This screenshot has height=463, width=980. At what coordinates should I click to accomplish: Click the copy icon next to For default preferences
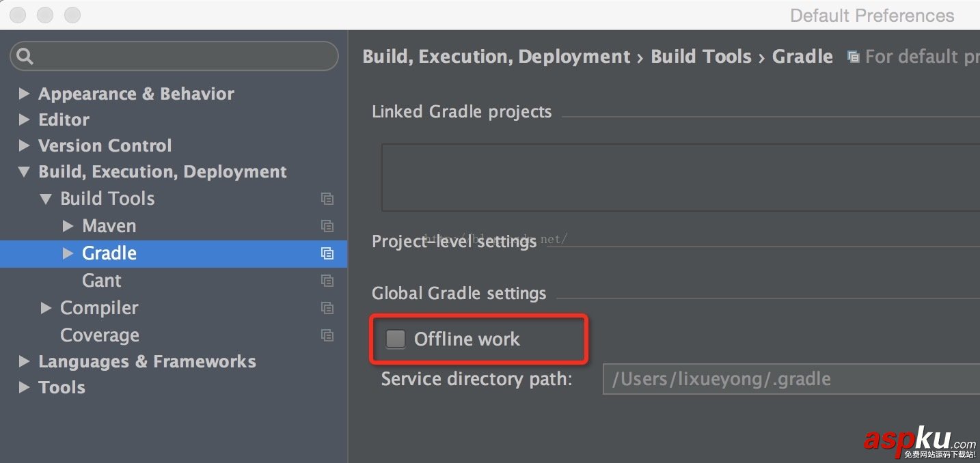pos(854,57)
